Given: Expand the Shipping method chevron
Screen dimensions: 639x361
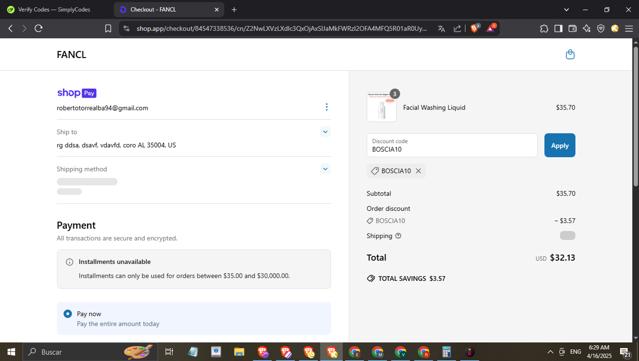Looking at the screenshot, I should point(325,169).
